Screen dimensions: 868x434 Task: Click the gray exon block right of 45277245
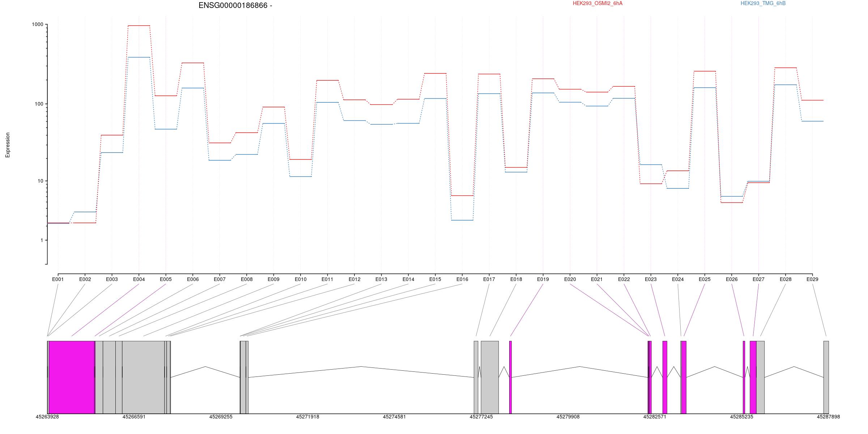point(490,377)
